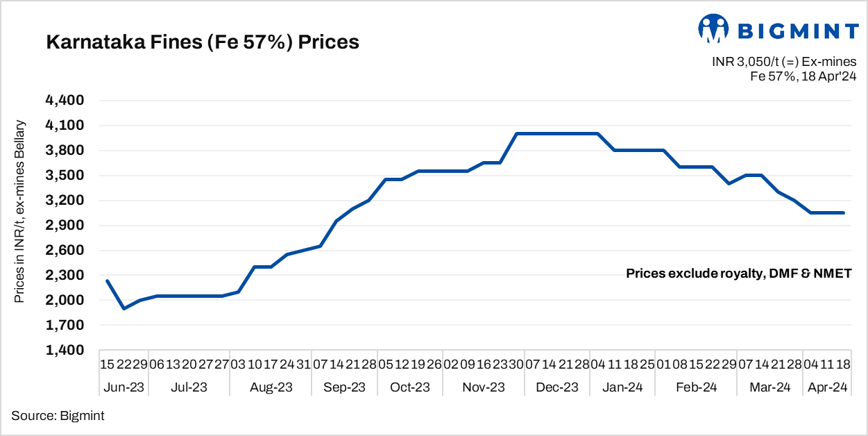This screenshot has width=868, height=436.
Task: Click the royalty, DMF & NMET exclusion note
Action: point(739,274)
